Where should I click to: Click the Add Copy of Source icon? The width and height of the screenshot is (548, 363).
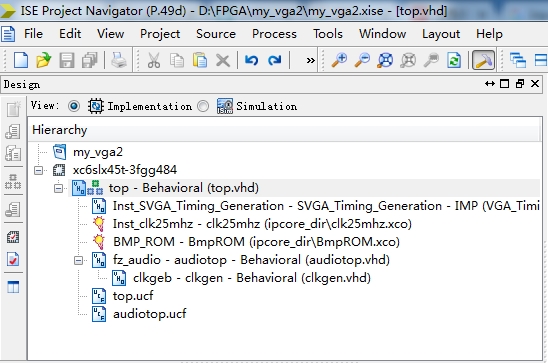(x=13, y=153)
